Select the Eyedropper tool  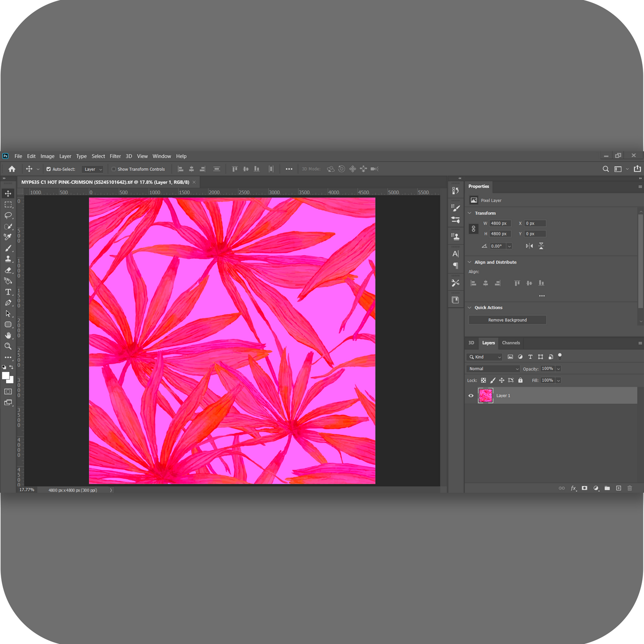8,237
